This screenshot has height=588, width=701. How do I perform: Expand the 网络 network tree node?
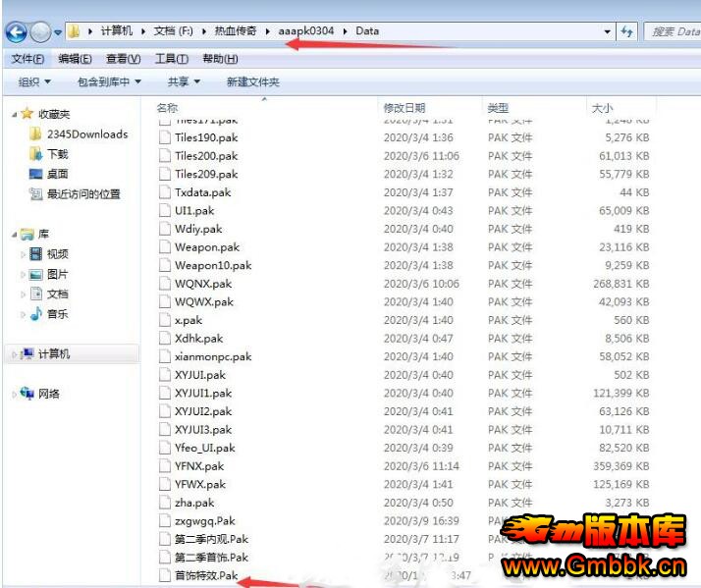click(15, 394)
